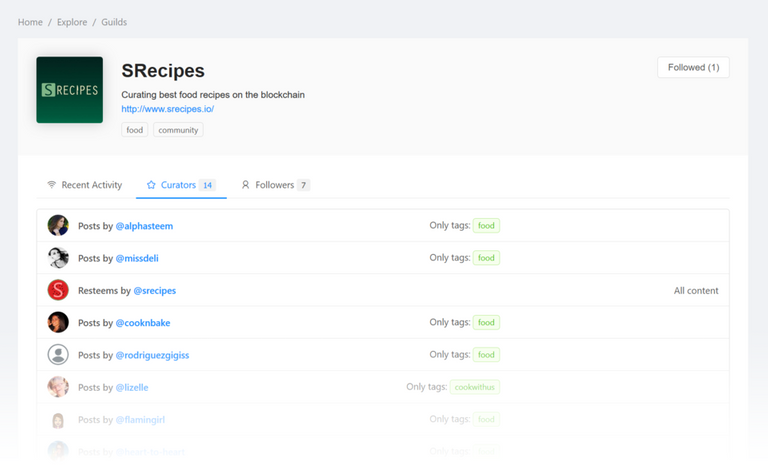768x468 pixels.
Task: Open @lizelle's avatar
Action: [x=58, y=387]
